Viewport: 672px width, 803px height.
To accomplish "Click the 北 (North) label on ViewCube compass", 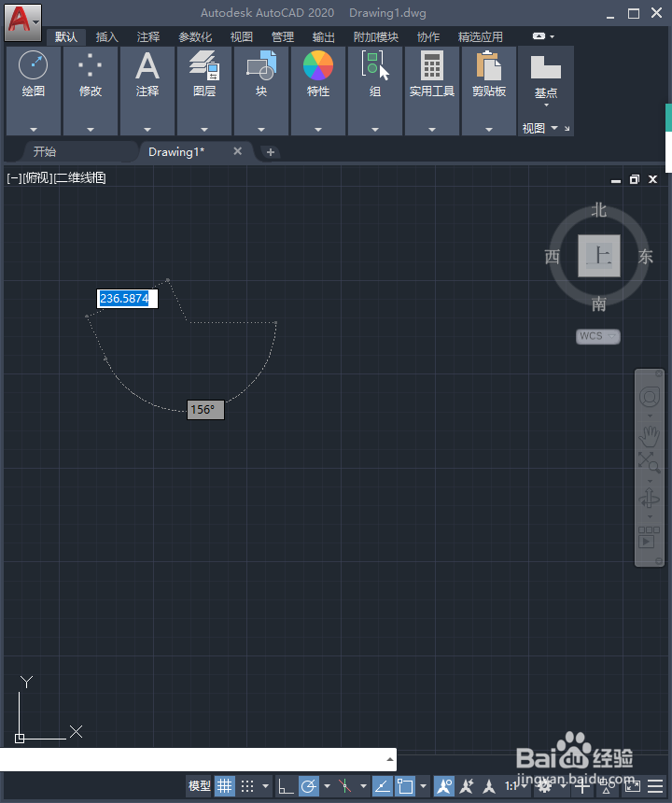I will click(x=599, y=210).
